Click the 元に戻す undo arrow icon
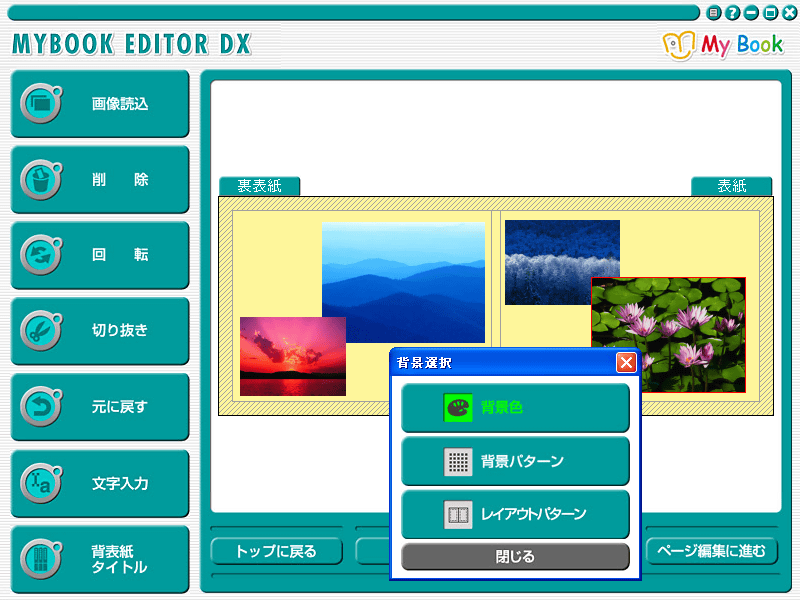 point(41,407)
